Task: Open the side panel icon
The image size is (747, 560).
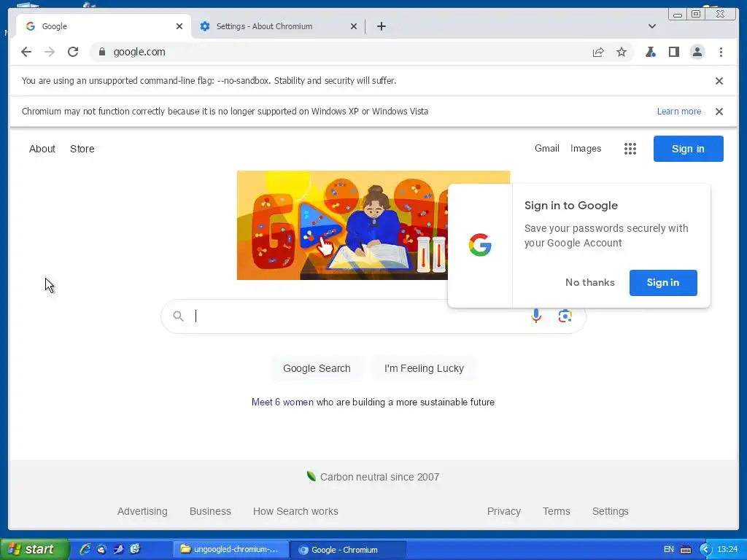Action: tap(673, 52)
